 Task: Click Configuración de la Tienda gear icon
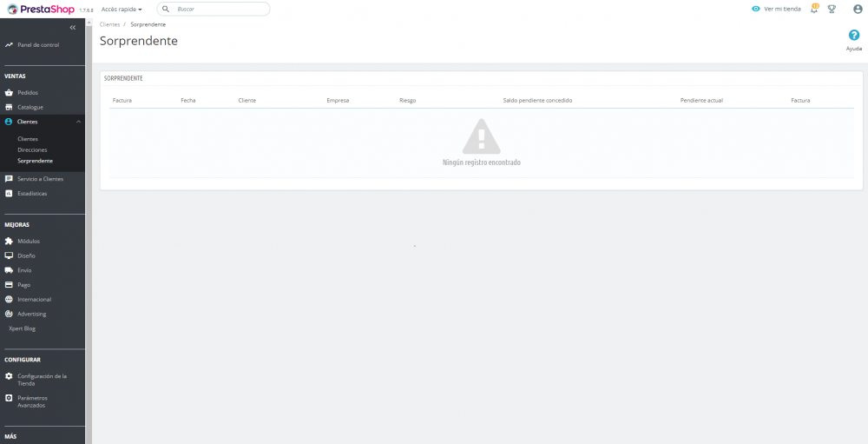[x=9, y=376]
